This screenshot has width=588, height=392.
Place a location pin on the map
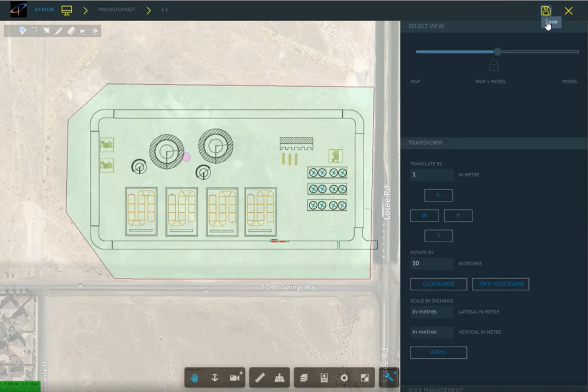[23, 31]
